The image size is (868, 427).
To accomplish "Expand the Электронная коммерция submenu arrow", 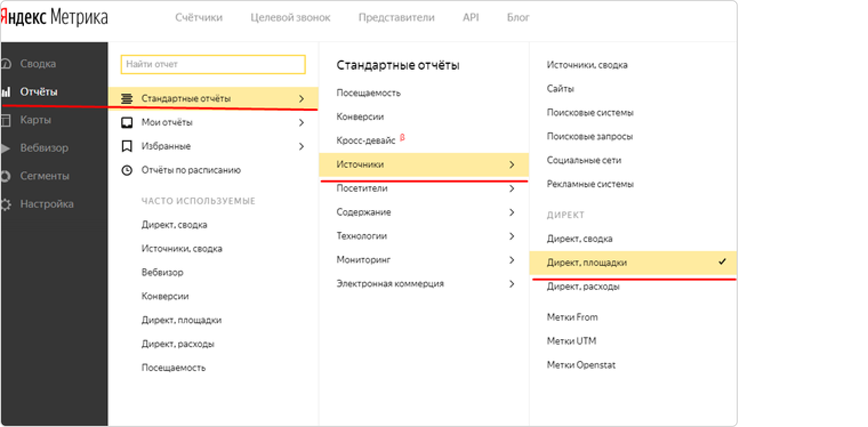I will [x=512, y=284].
